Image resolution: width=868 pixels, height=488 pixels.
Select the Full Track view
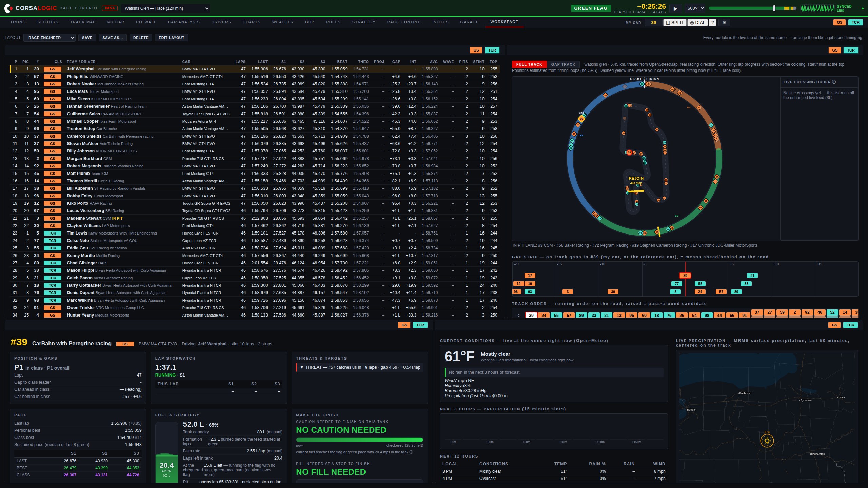[x=529, y=64]
